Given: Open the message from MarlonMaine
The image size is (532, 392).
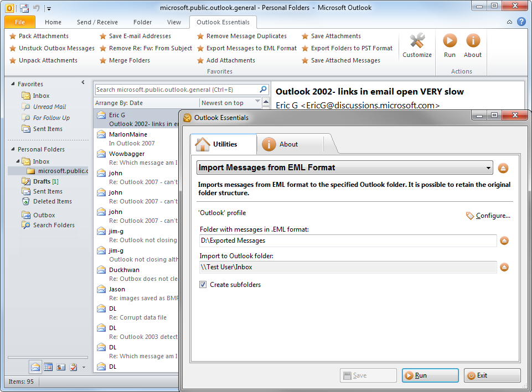Looking at the screenshot, I should [136, 139].
